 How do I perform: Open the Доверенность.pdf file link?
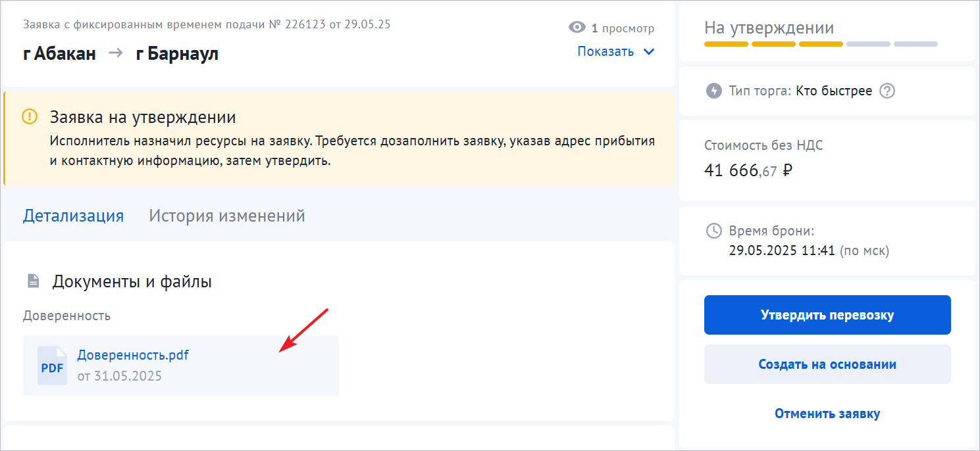133,355
